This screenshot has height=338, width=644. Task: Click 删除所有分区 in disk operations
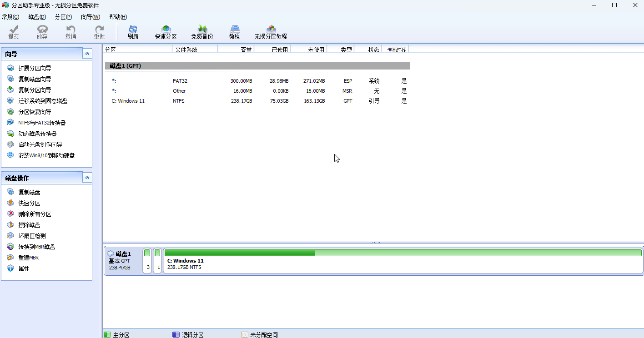point(35,214)
